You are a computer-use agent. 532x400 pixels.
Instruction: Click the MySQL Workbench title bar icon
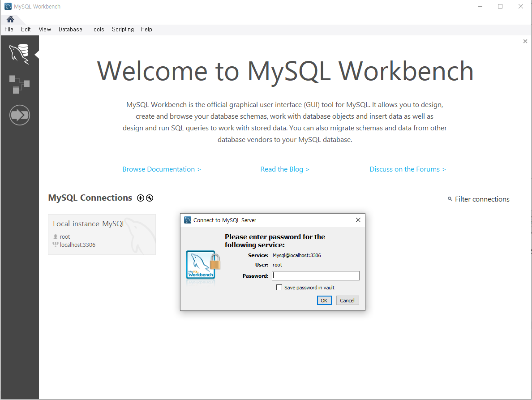click(x=8, y=6)
